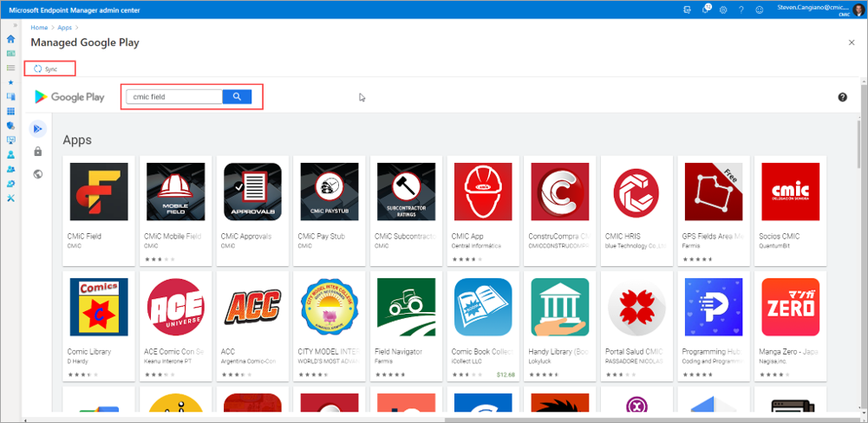Open the CMIC HRIS app card
This screenshot has width=868, height=423.
636,211
